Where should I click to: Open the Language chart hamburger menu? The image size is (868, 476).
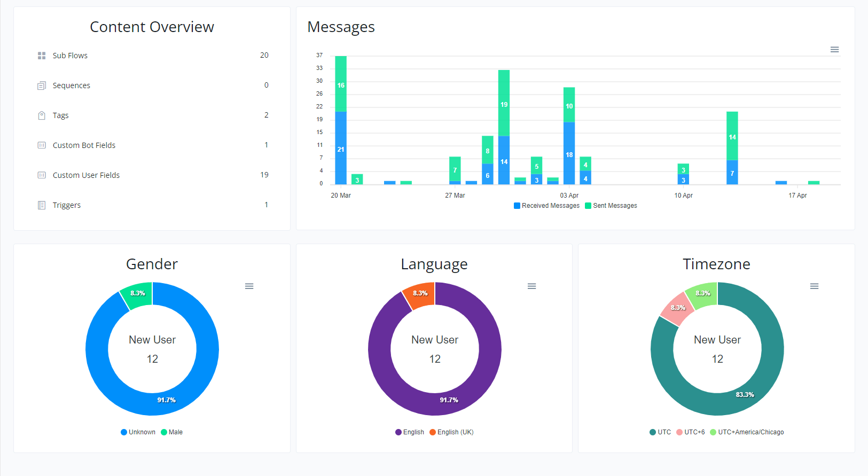point(531,286)
